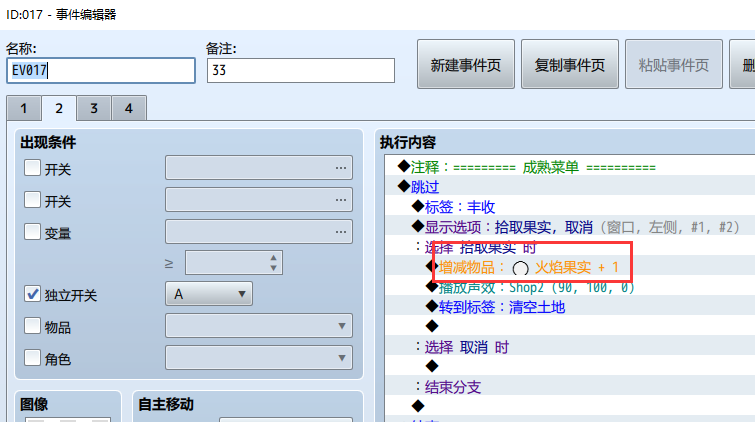Select the 选择 取消 时 branch line
755x422 pixels.
point(570,347)
